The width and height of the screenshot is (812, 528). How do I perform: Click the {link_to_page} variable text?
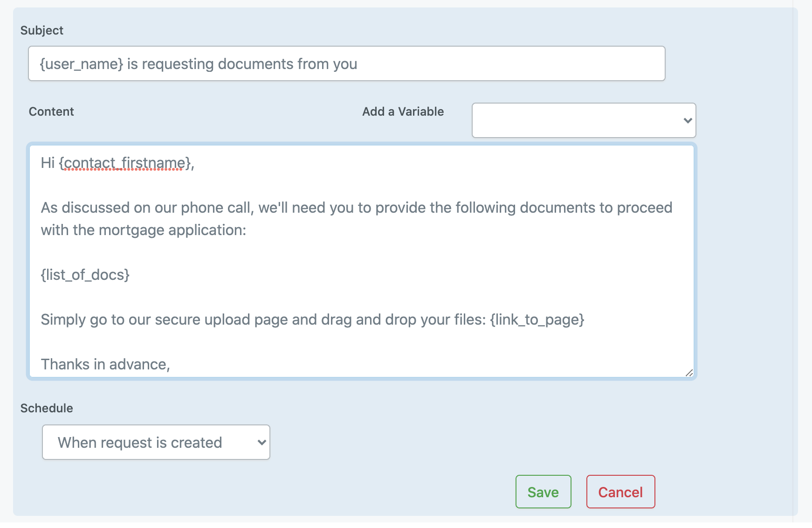coord(537,320)
